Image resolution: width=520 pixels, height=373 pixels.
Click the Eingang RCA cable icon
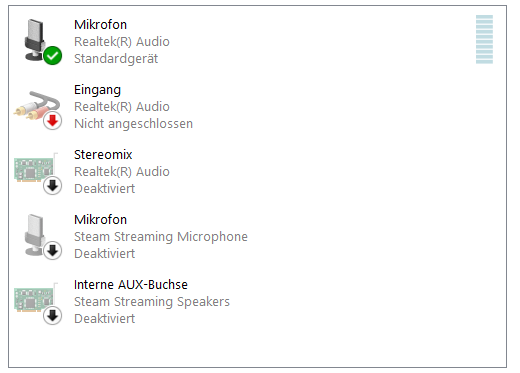tap(37, 105)
